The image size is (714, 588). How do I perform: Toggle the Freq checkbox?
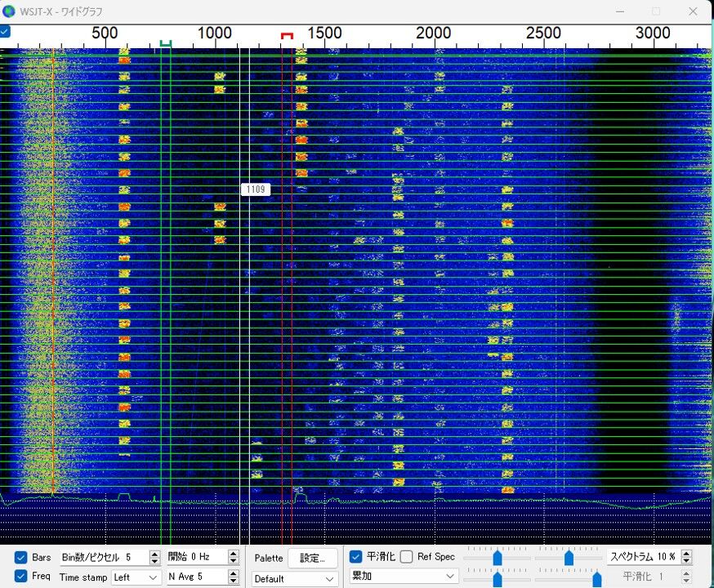(x=20, y=577)
